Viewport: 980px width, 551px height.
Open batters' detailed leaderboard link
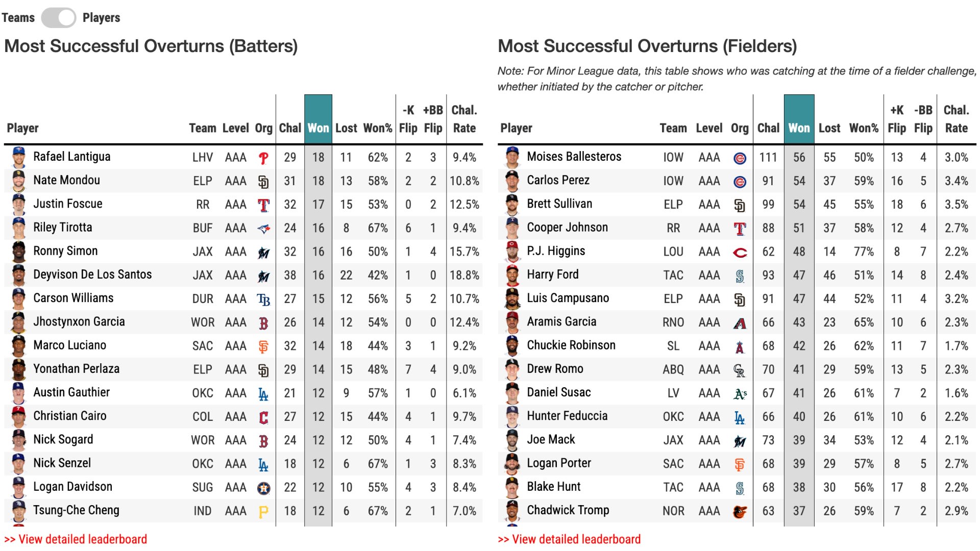76,539
